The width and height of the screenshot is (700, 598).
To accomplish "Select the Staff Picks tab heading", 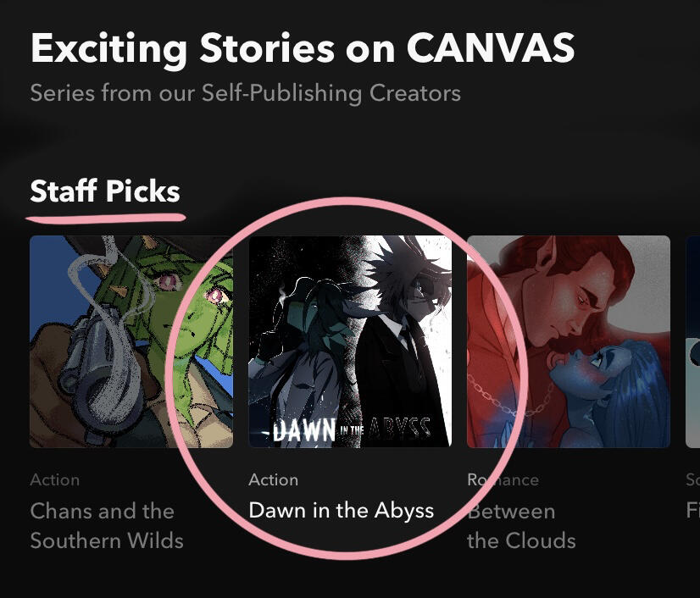I will click(105, 191).
